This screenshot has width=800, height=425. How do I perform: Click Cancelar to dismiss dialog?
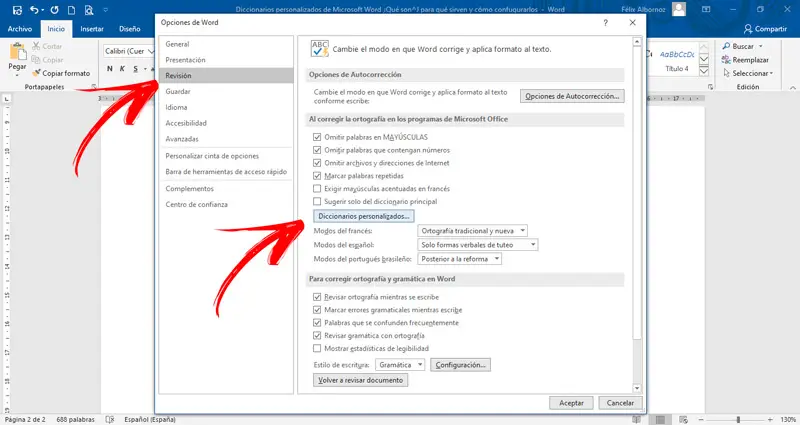[x=620, y=403]
